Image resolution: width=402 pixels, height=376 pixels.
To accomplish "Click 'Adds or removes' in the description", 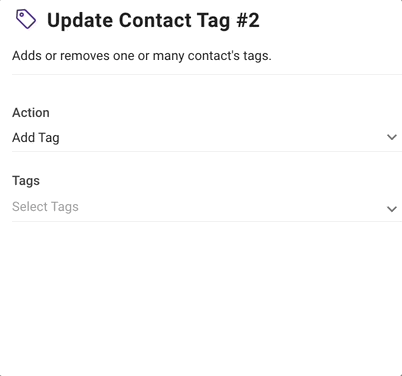I will pyautogui.click(x=61, y=56).
